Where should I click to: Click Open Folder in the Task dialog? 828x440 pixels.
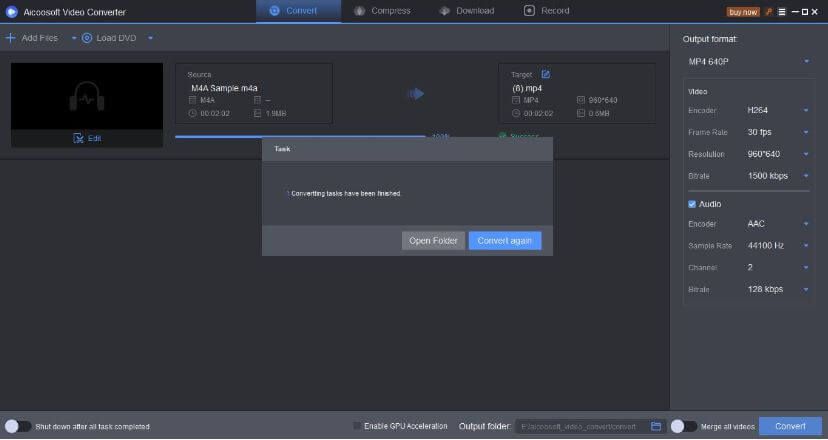click(434, 241)
